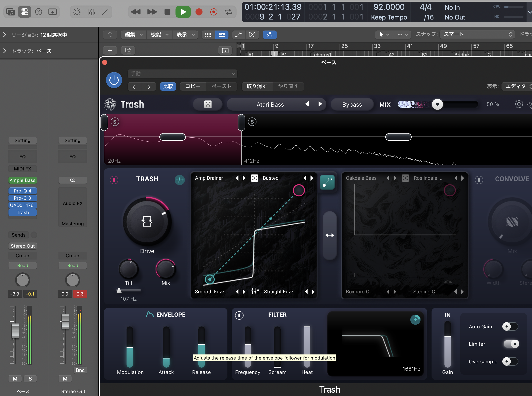532x396 pixels.
Task: Open the スマート snap dropdown
Action: coord(477,34)
